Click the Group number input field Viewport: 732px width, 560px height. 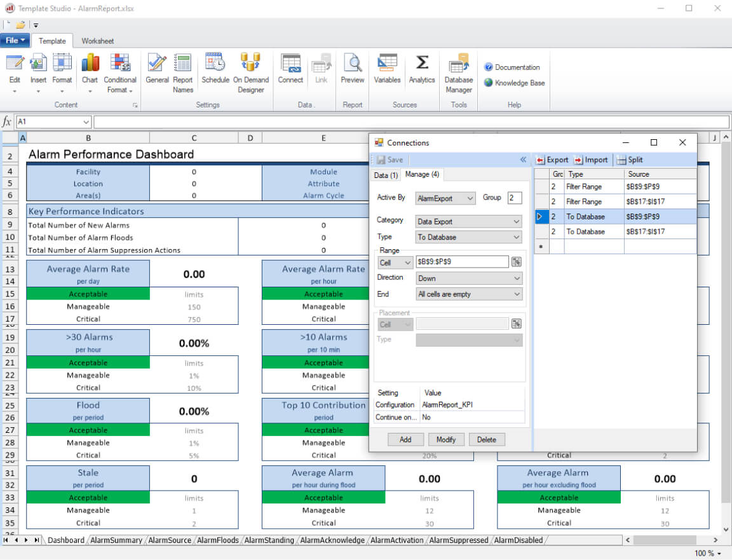514,198
